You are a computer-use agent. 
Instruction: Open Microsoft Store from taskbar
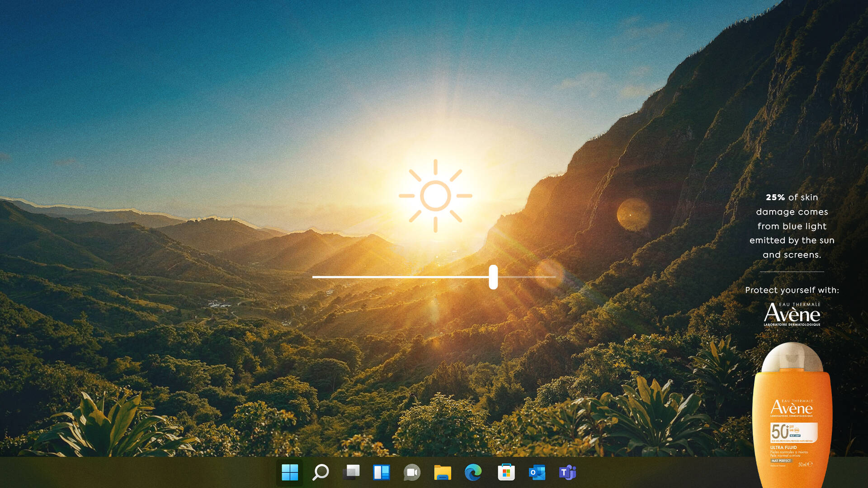point(506,473)
